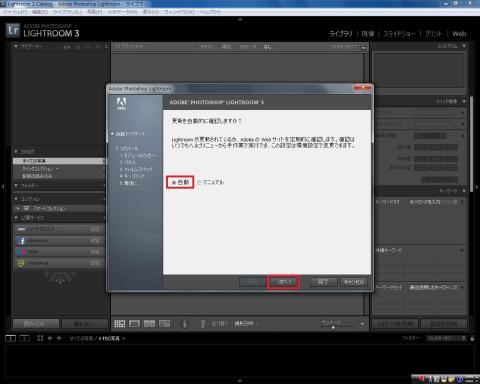Switch to loupe view
Screen dimensions: 480x384
(x=134, y=323)
